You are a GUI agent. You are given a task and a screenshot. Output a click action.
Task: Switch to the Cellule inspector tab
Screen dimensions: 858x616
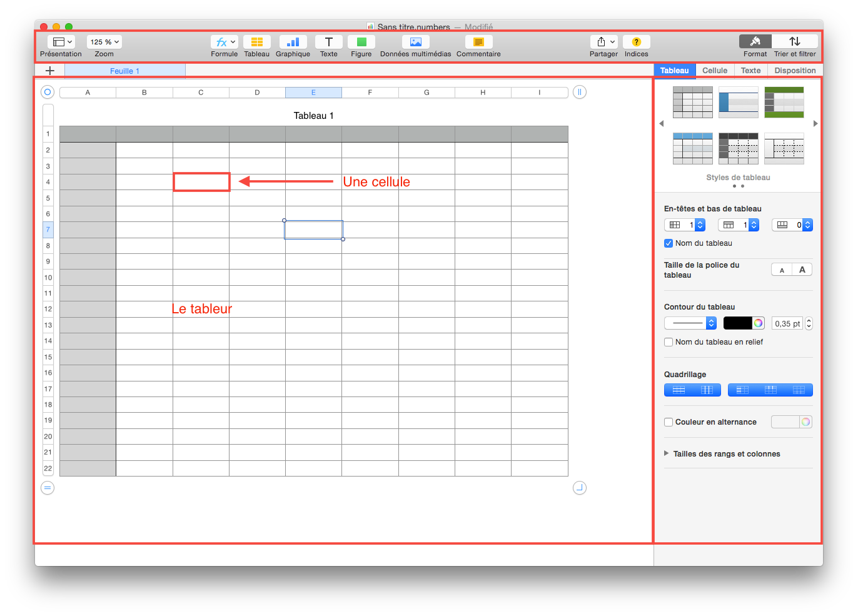pos(715,71)
